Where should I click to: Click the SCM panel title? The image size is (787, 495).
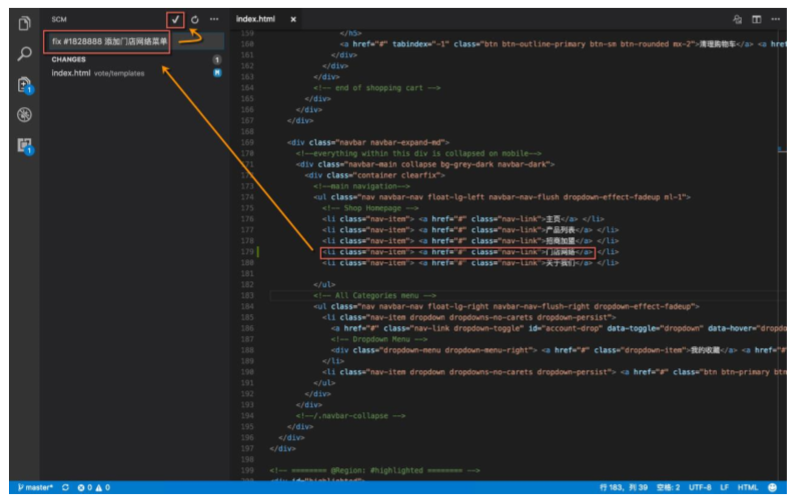[x=59, y=20]
